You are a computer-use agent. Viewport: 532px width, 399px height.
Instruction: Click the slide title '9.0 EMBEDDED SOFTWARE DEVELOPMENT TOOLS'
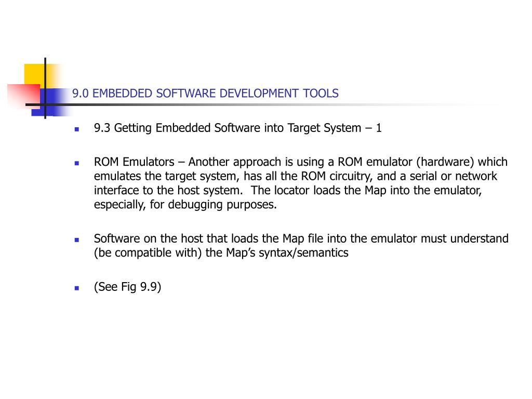(x=205, y=94)
